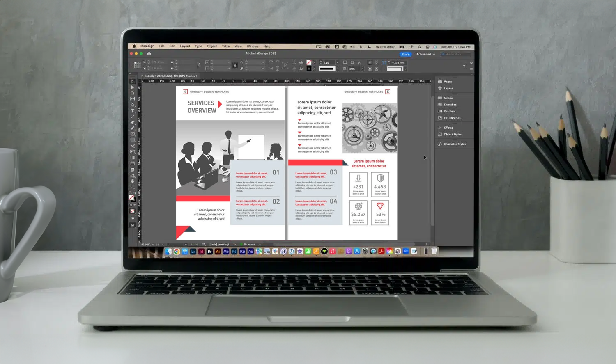This screenshot has width=616, height=364.
Task: Open the Swatches panel
Action: (450, 105)
